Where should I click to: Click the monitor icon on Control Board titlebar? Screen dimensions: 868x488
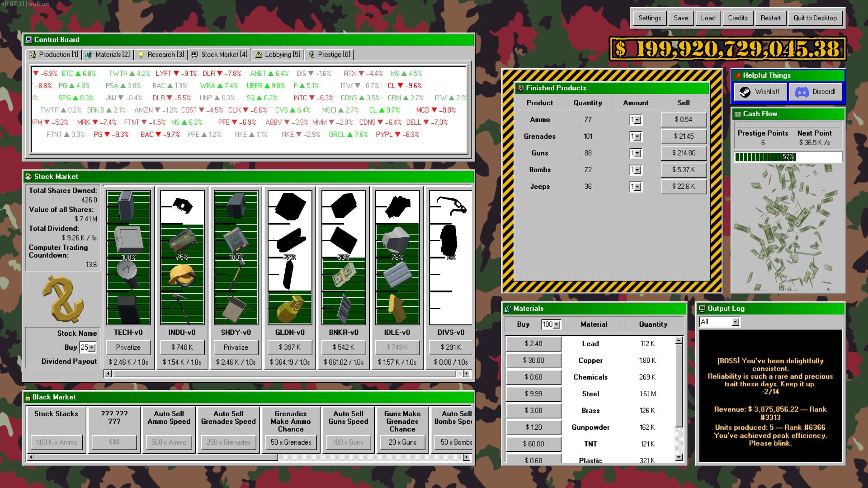coord(28,39)
